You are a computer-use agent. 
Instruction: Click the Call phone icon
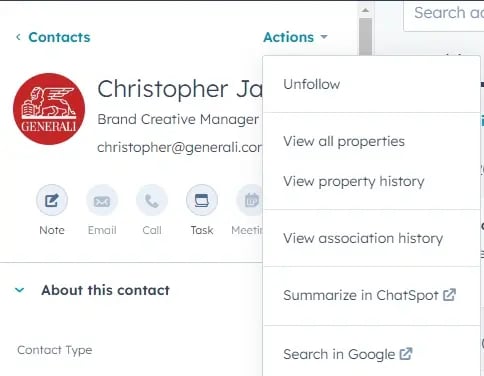pyautogui.click(x=152, y=200)
